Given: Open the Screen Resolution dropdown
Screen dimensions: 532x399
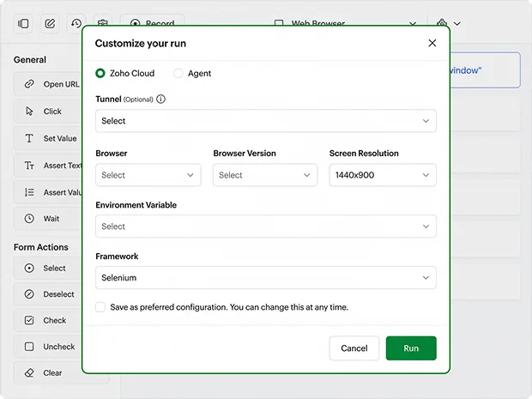Looking at the screenshot, I should tap(383, 175).
